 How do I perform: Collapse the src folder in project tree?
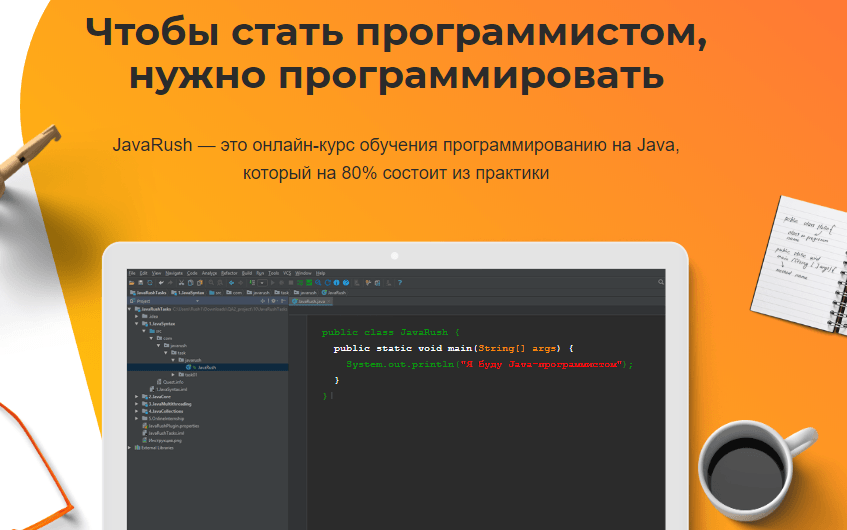pyautogui.click(x=144, y=331)
